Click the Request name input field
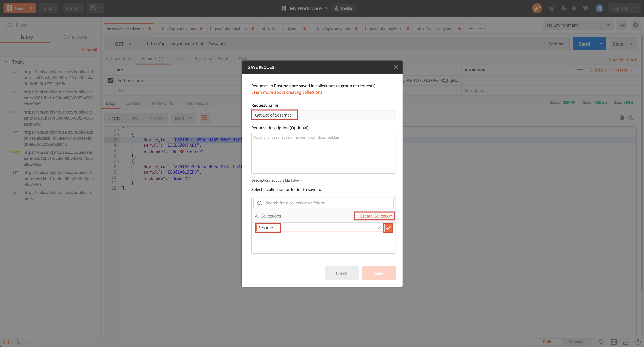Screen dimensions: 644x347 (x=323, y=115)
